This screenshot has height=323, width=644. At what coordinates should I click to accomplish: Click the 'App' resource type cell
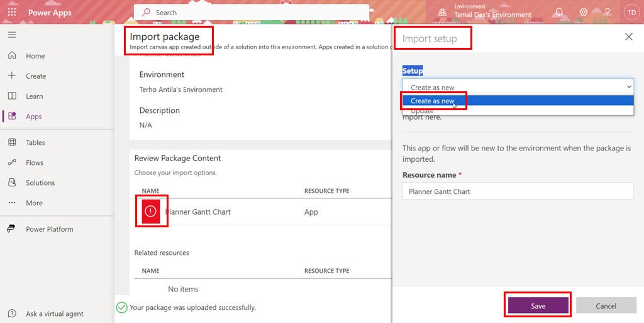click(311, 212)
